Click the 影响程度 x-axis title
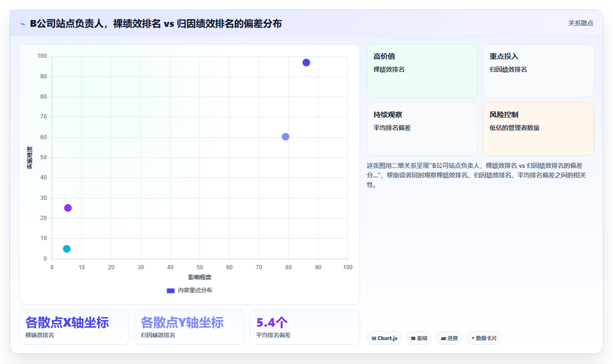The width and height of the screenshot is (613, 364). coord(200,277)
